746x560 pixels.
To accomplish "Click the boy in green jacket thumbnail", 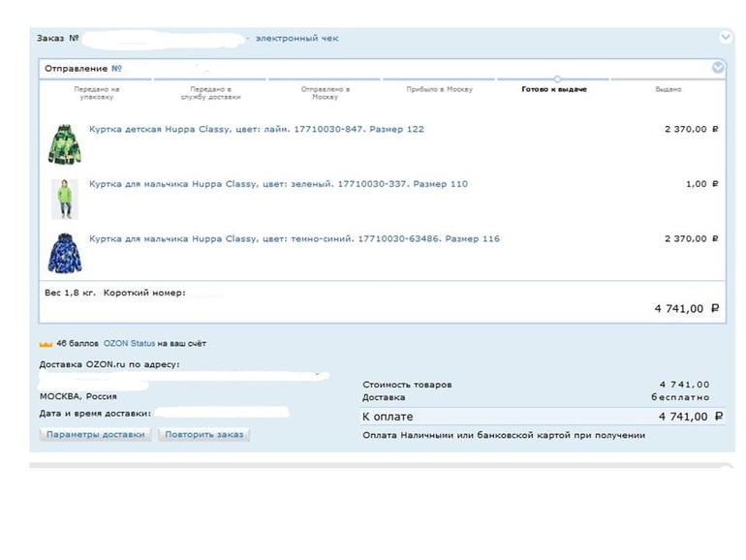I will [x=65, y=200].
